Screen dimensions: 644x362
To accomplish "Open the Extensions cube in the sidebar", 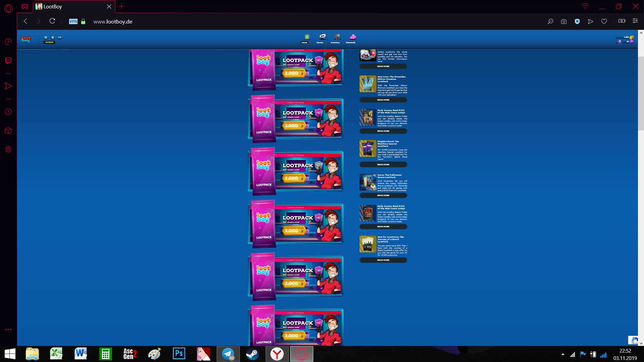I will tap(8, 131).
